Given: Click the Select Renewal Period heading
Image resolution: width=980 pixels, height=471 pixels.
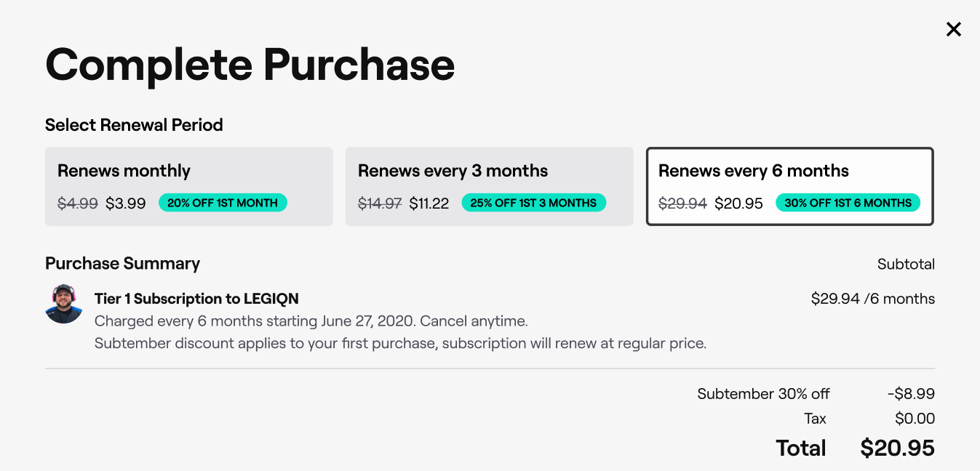Looking at the screenshot, I should click(134, 124).
